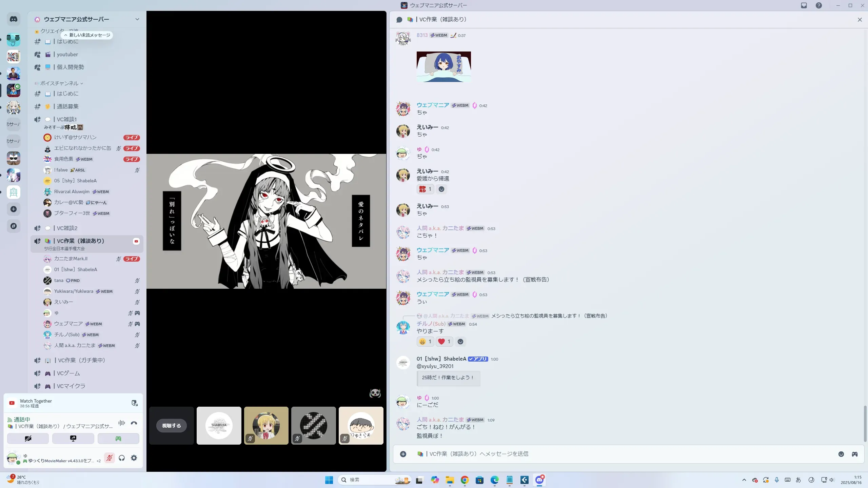Leave the Watch Together activity
Image resolution: width=868 pixels, height=488 pixels.
[x=134, y=403]
